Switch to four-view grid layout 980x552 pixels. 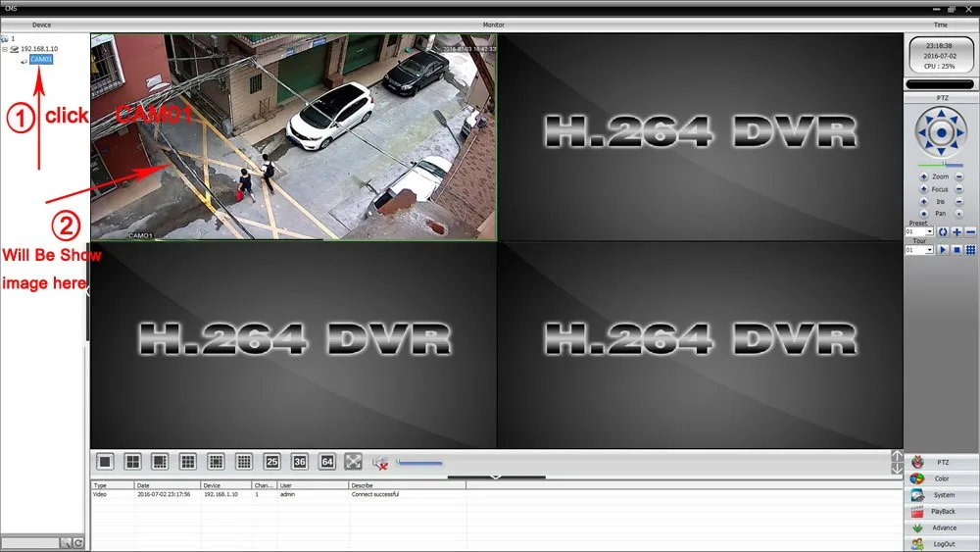[x=132, y=462]
